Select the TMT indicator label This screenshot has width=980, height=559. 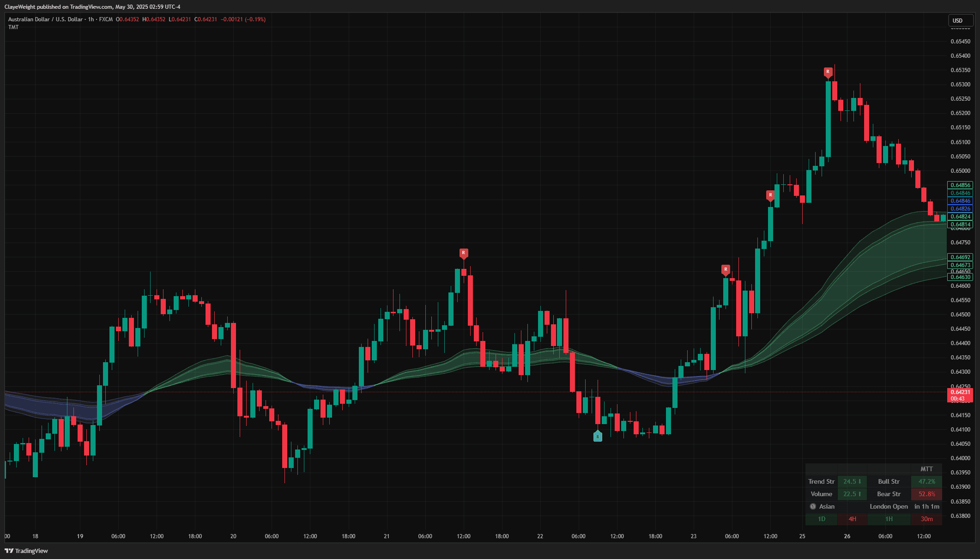pos(13,27)
